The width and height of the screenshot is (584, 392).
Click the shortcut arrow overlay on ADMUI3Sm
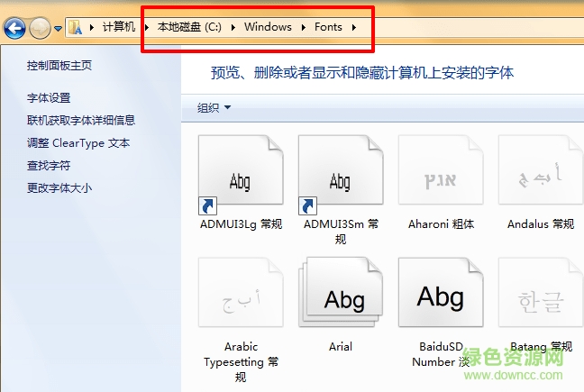point(307,205)
